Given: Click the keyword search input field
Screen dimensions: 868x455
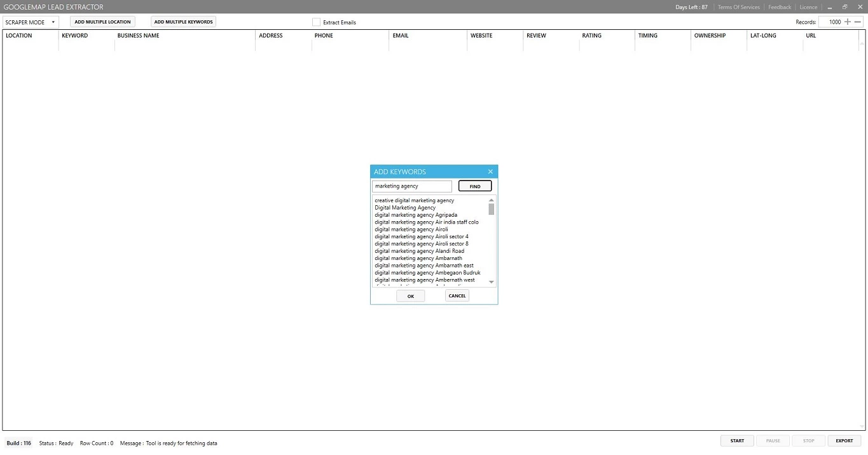Looking at the screenshot, I should pos(411,186).
